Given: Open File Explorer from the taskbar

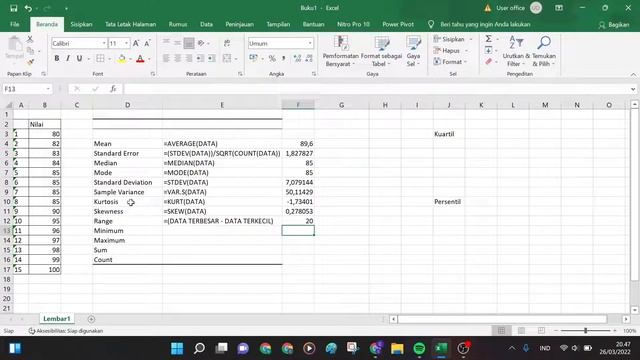Looking at the screenshot, I should [397, 348].
